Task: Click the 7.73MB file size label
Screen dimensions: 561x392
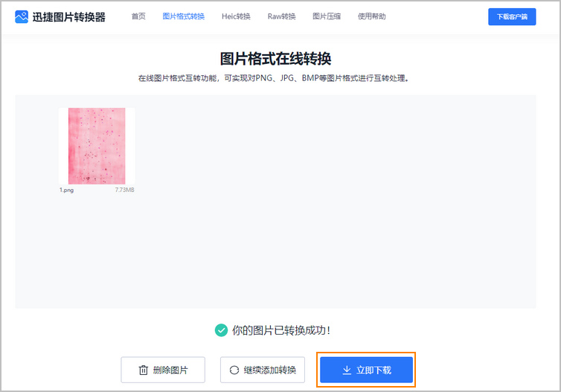Action: click(124, 190)
